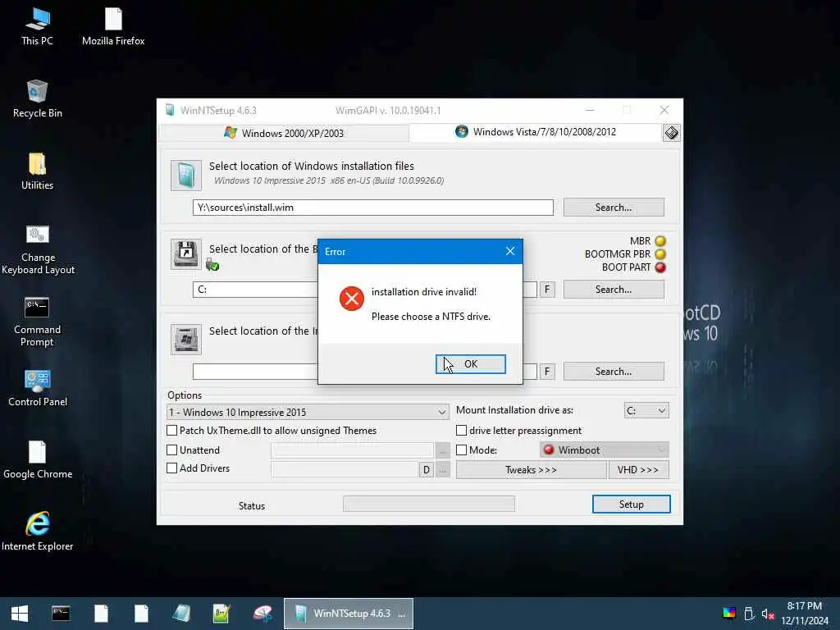Click the first blank document taskbar icon

pyautogui.click(x=101, y=614)
